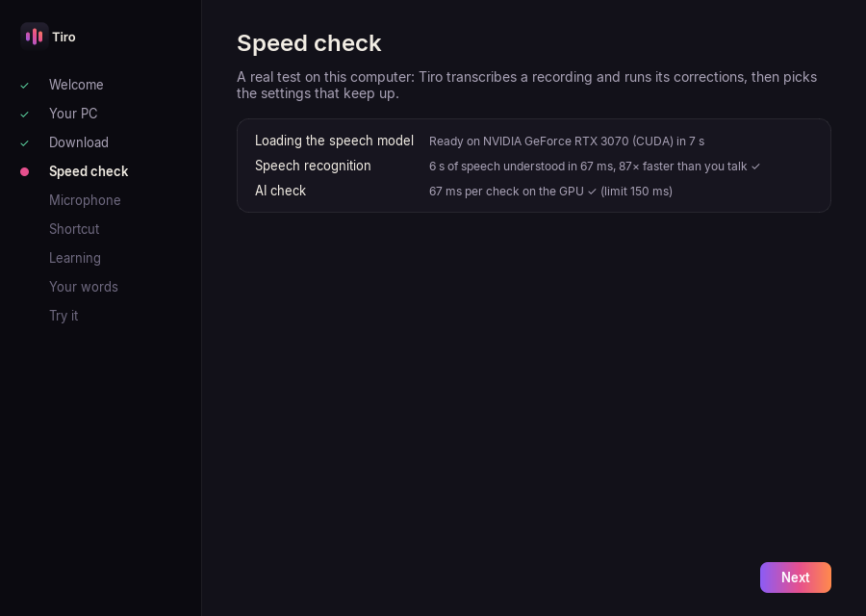Image resolution: width=866 pixels, height=616 pixels.
Task: Click the Speed check heading
Action: pos(309,43)
